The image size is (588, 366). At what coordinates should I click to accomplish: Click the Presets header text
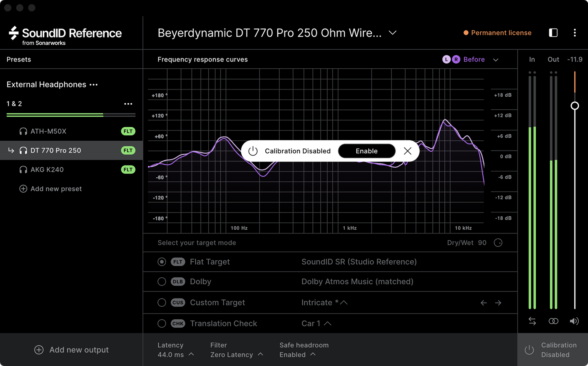click(19, 59)
